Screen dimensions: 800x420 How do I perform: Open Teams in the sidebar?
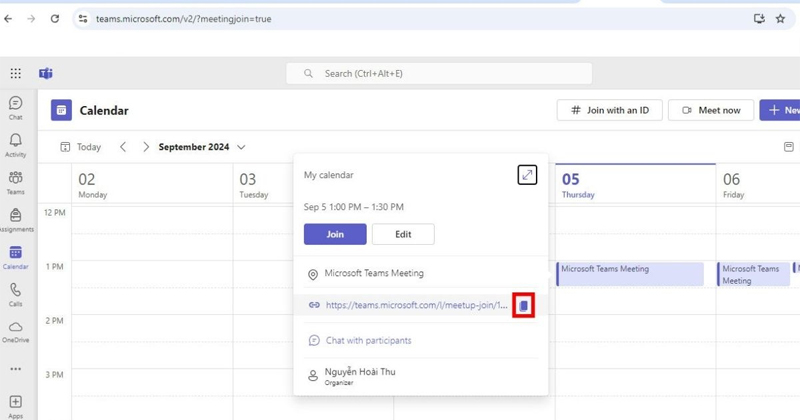tap(15, 183)
